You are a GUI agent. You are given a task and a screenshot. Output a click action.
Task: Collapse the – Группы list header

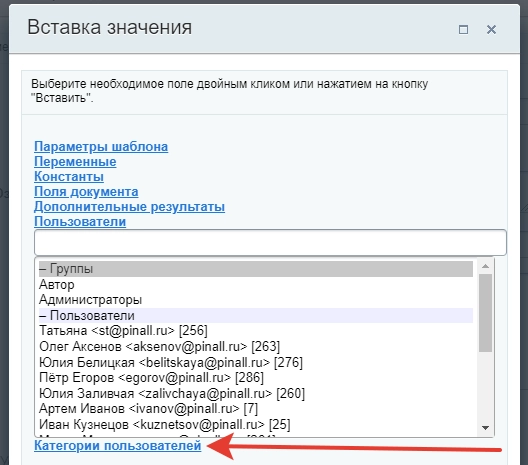tap(256, 269)
